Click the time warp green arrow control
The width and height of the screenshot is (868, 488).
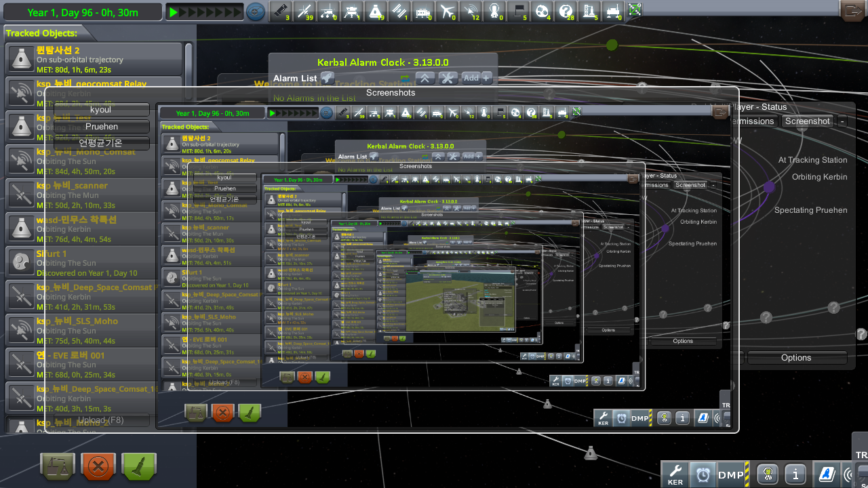point(174,12)
